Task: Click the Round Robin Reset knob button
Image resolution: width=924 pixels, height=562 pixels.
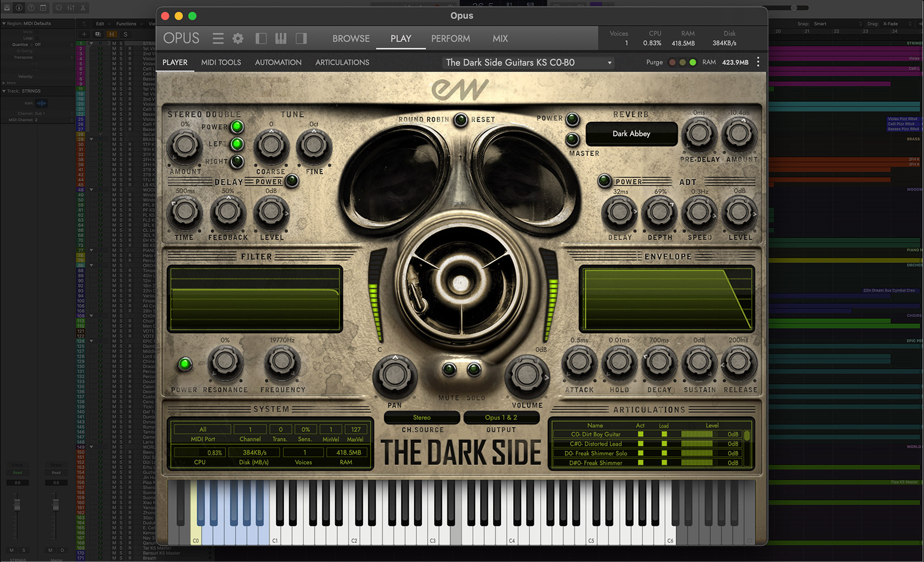Action: coord(460,120)
